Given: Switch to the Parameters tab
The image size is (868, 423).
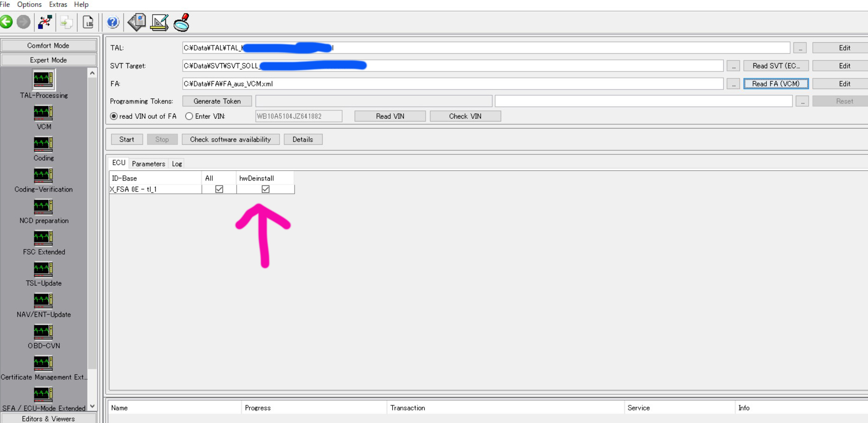Looking at the screenshot, I should [x=148, y=164].
